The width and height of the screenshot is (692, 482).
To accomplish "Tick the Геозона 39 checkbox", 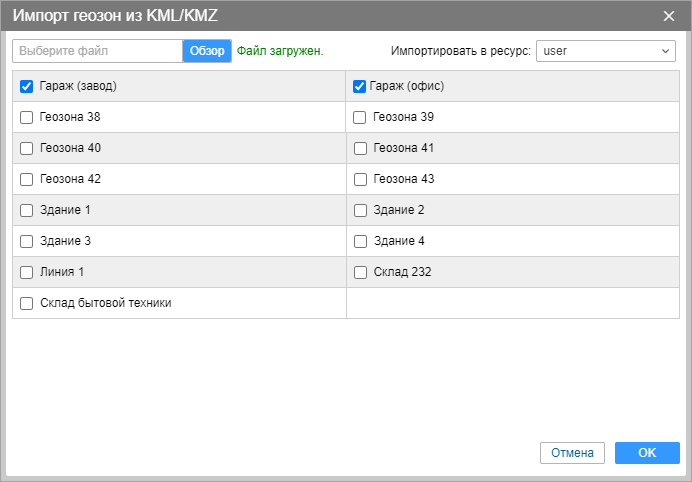I will point(360,117).
